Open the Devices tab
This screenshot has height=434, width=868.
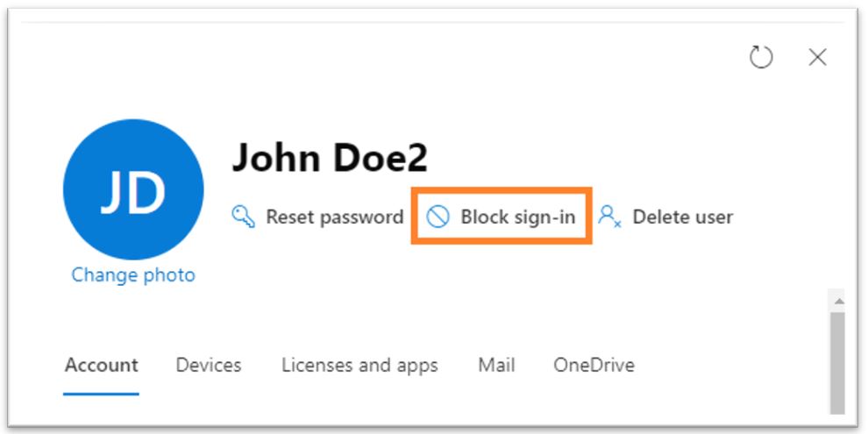click(209, 366)
